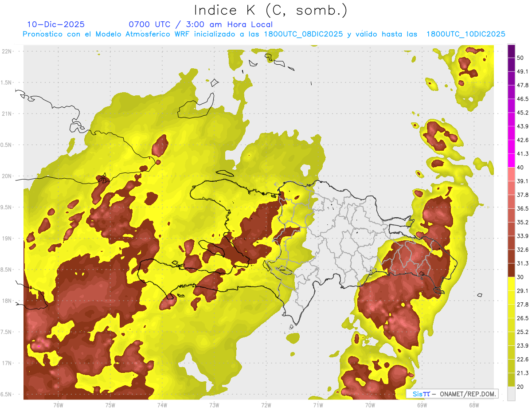Click latitude label "19N"
Image resolution: width=532 pixels, height=411 pixels.
coord(8,239)
